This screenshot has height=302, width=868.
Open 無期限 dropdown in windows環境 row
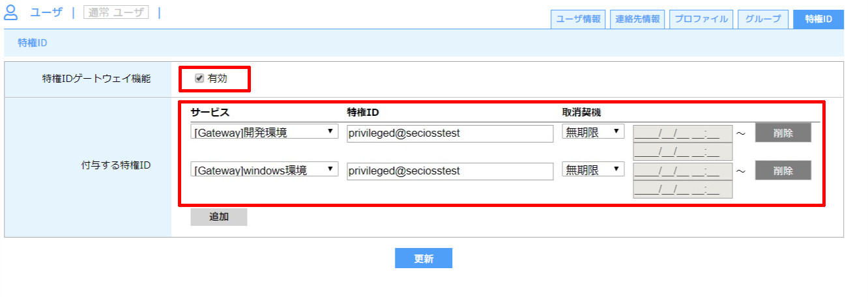[593, 170]
